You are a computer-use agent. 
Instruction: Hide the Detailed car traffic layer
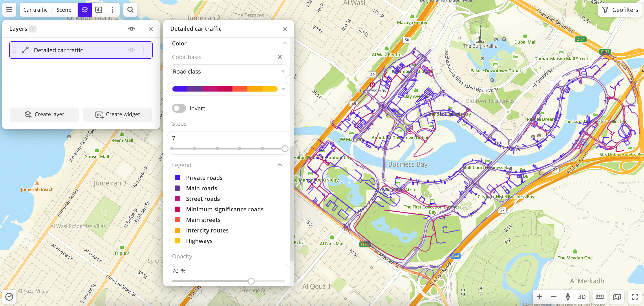tap(132, 50)
